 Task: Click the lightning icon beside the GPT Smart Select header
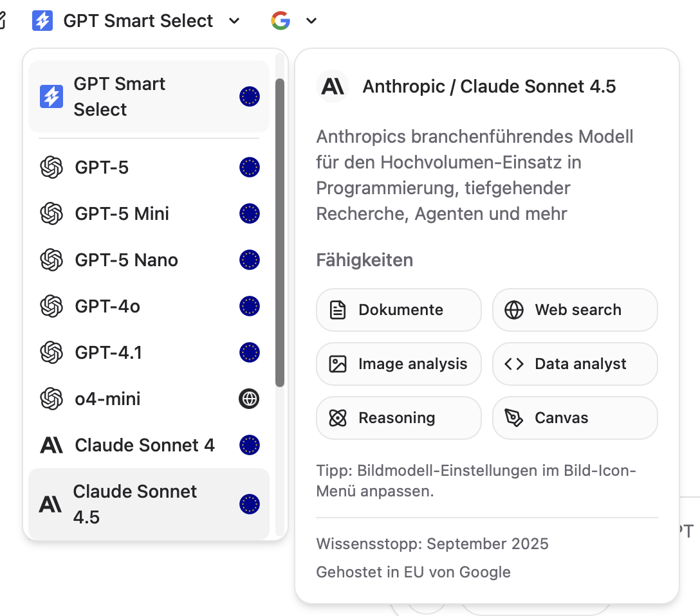(42, 21)
